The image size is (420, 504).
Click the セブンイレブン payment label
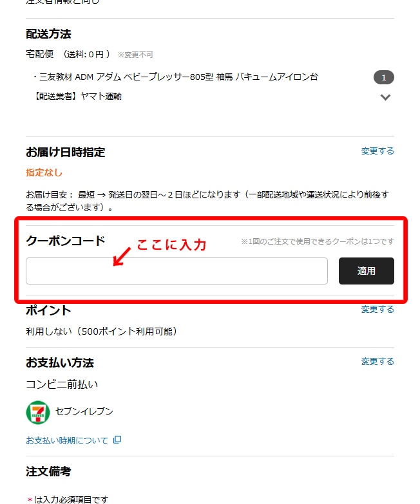(x=84, y=411)
